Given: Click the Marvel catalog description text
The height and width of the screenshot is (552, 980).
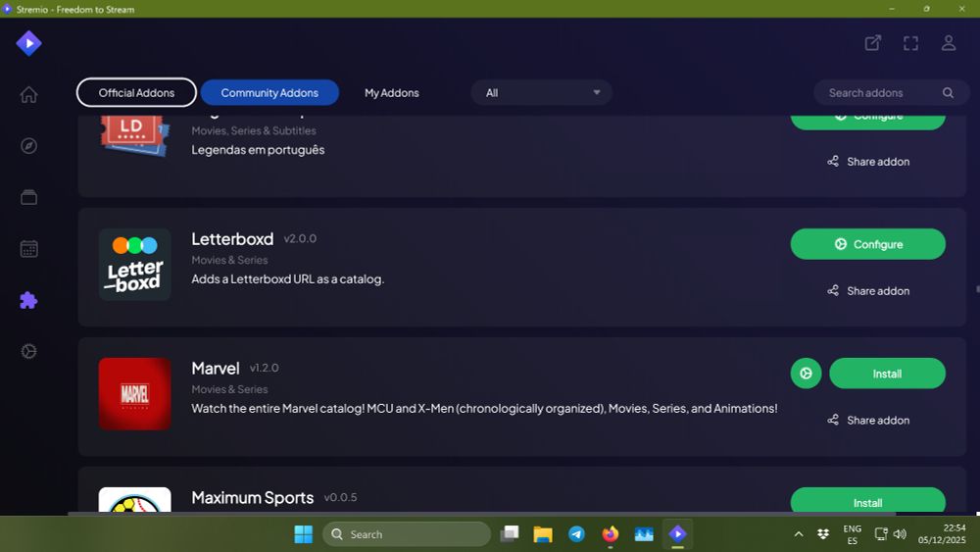Looking at the screenshot, I should coord(484,408).
